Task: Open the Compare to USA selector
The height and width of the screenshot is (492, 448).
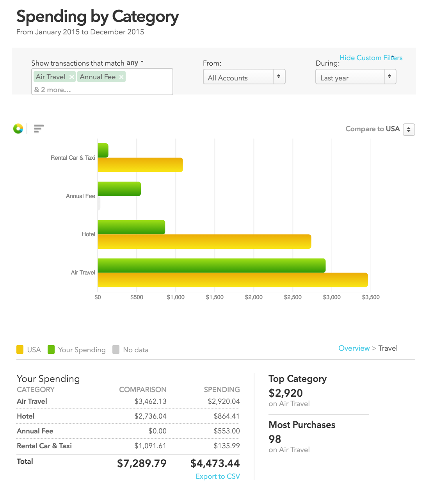Action: (x=409, y=130)
